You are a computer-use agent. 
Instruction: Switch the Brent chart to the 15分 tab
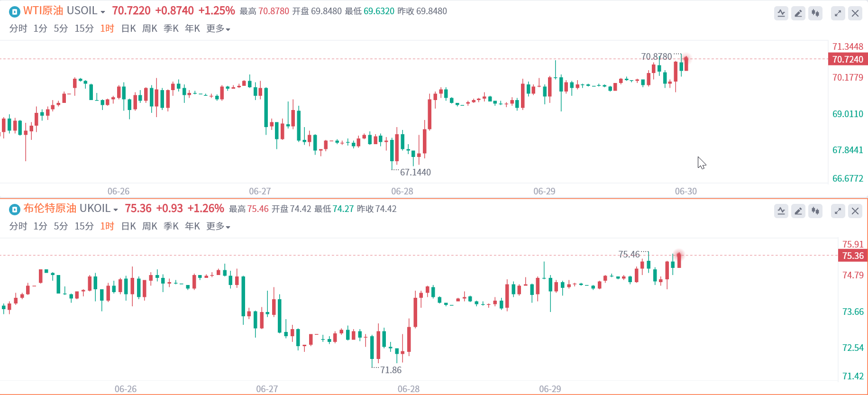(x=84, y=227)
